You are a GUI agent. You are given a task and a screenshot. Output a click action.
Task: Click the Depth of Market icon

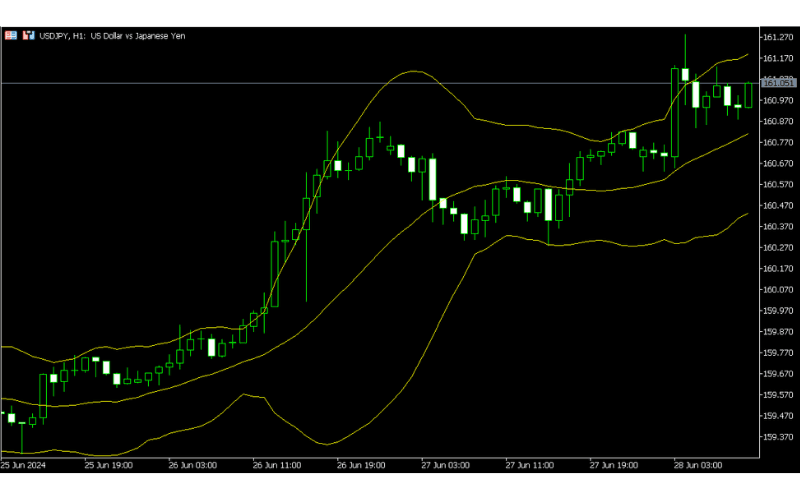tap(27, 36)
